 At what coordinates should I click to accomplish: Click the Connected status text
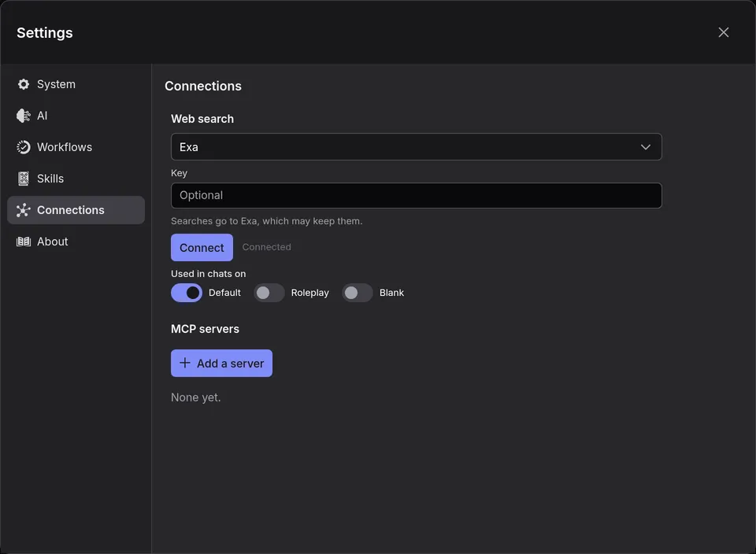(x=267, y=247)
